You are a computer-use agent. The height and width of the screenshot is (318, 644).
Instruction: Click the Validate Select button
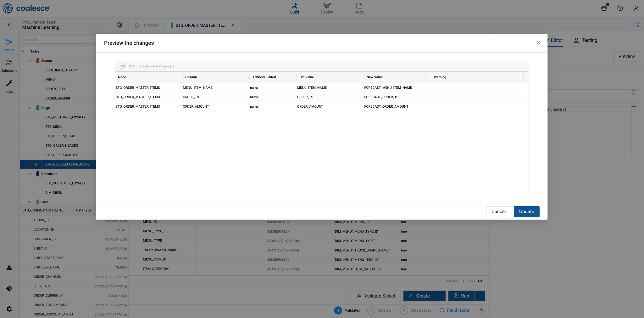click(376, 296)
